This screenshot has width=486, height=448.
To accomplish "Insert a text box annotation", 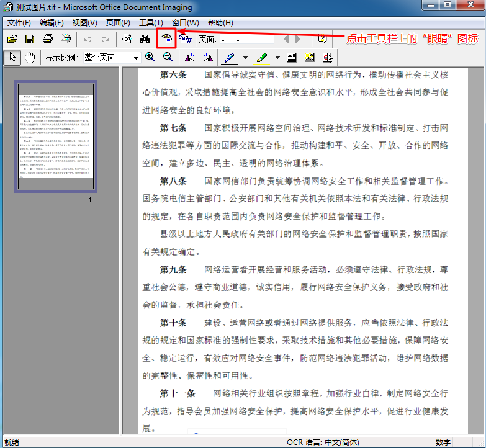I will pos(291,58).
